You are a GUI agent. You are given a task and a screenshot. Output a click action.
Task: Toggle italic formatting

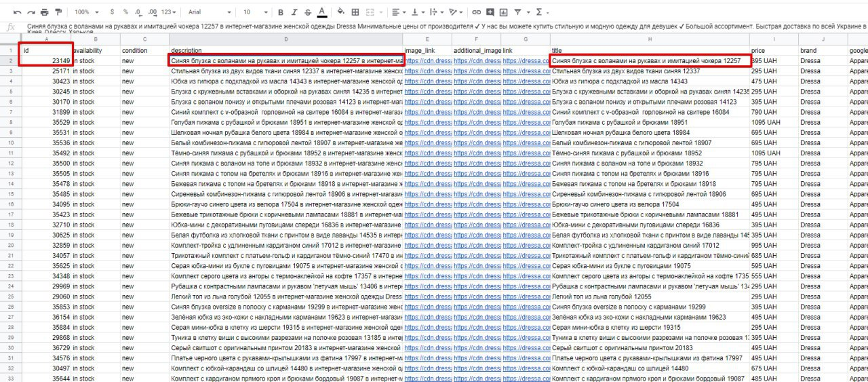pos(294,12)
